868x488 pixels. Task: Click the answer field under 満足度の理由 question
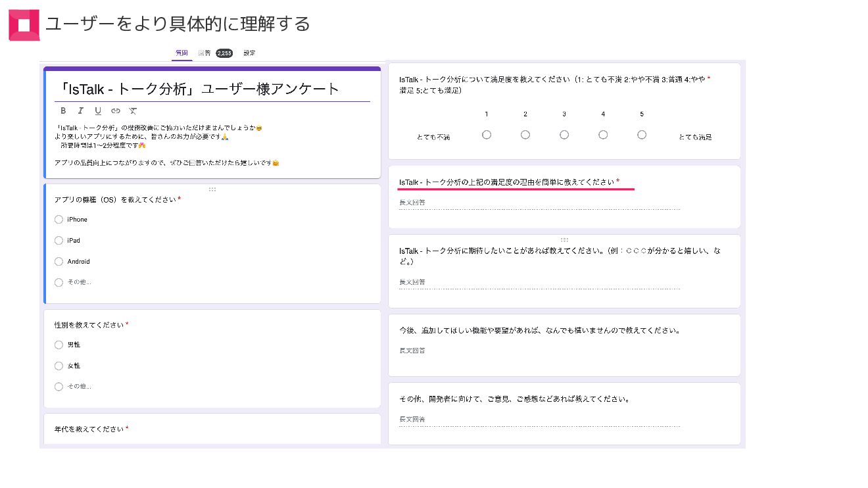coord(539,203)
